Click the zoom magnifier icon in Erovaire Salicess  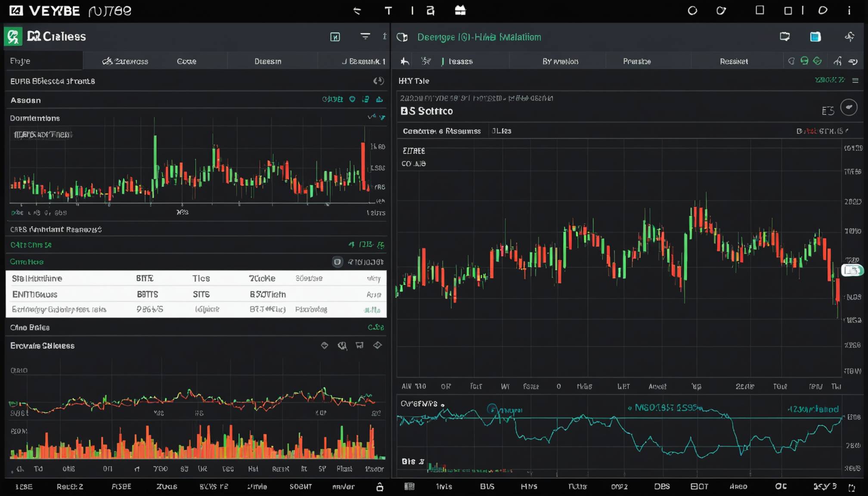coord(342,345)
